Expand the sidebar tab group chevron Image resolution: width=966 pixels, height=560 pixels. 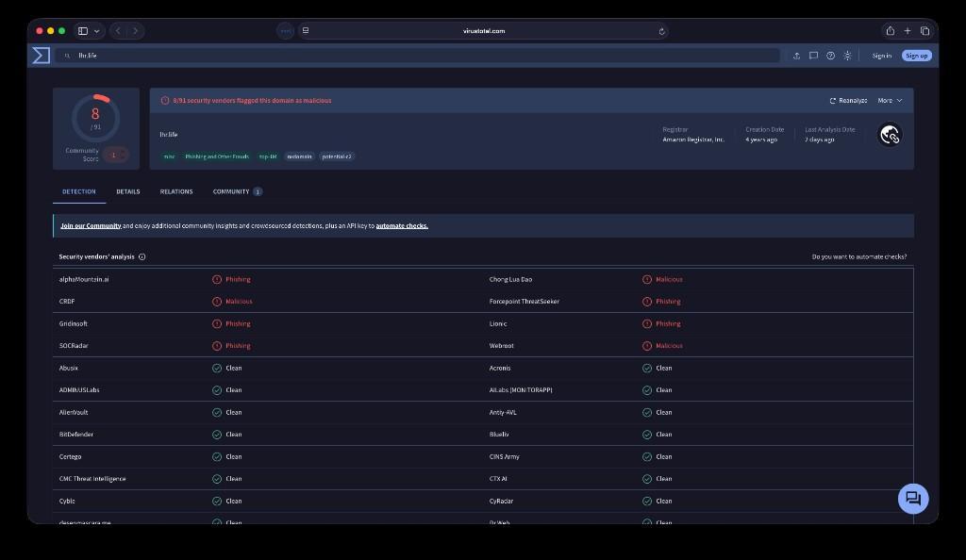pos(97,31)
